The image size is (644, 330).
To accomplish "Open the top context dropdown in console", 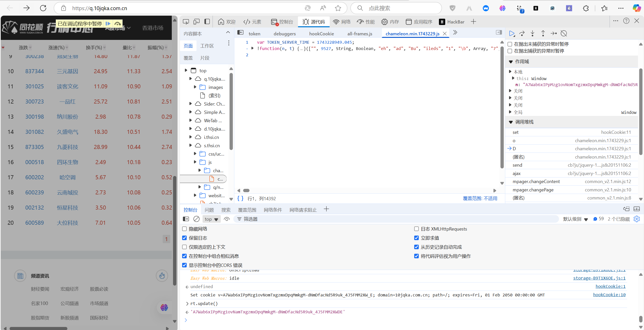I will tap(211, 219).
